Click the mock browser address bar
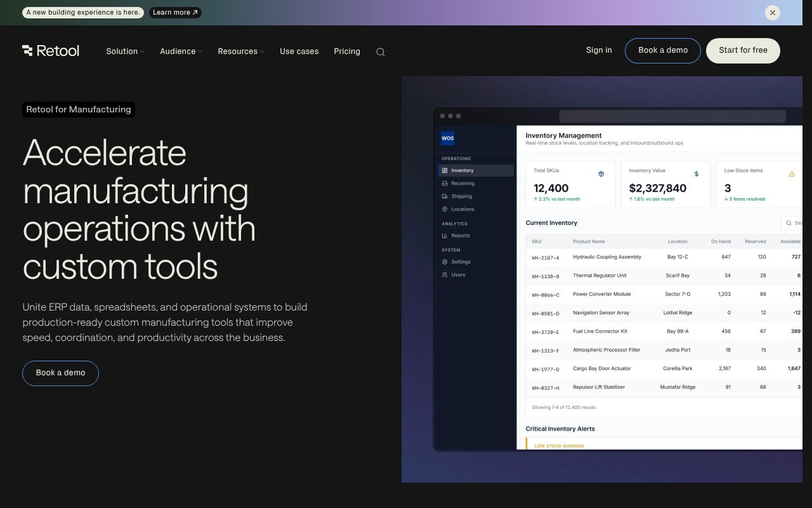Image resolution: width=812 pixels, height=508 pixels. tap(672, 116)
